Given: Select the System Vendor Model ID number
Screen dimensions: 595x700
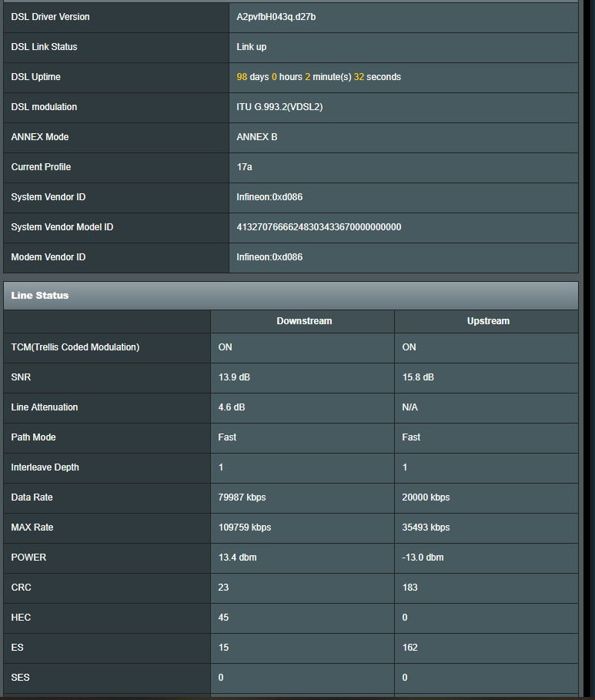Looking at the screenshot, I should point(319,227).
